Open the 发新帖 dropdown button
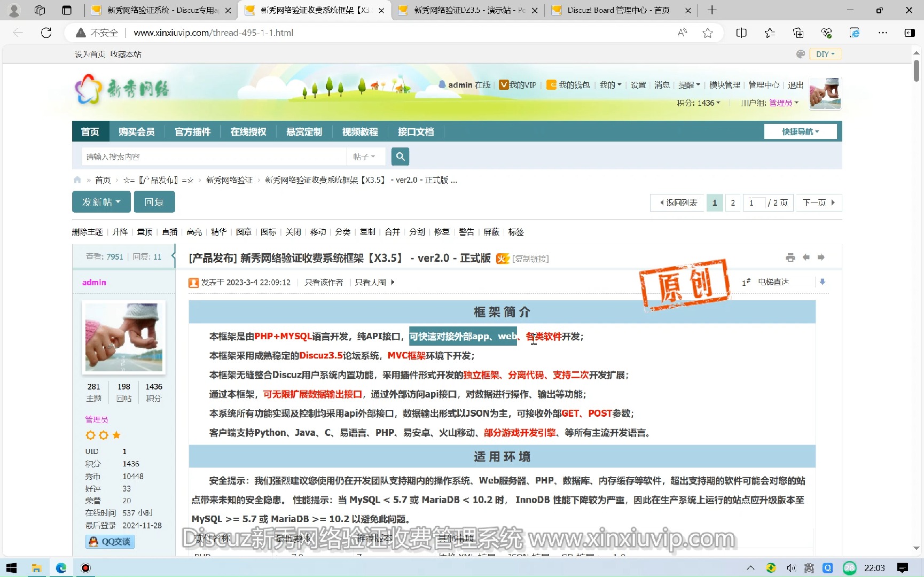Image resolution: width=924 pixels, height=577 pixels. pos(101,202)
